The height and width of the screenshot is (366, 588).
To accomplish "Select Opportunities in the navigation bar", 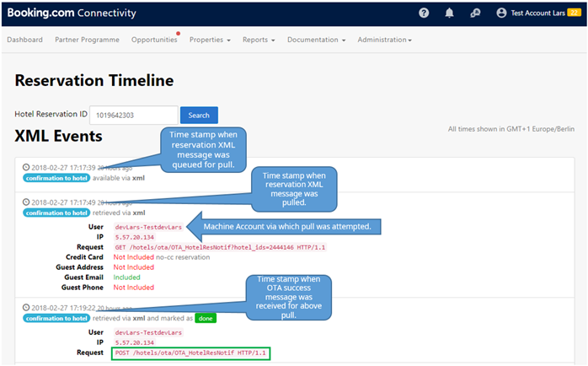I will (154, 40).
